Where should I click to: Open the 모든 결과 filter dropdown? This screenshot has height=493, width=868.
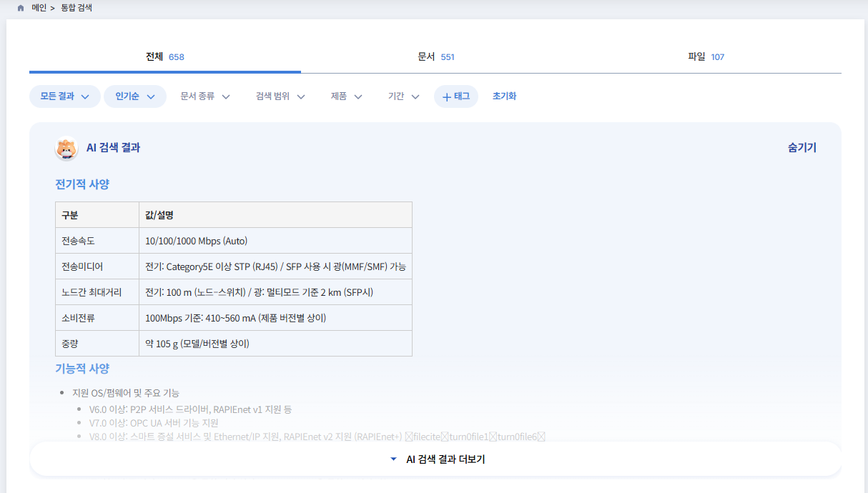click(x=65, y=96)
